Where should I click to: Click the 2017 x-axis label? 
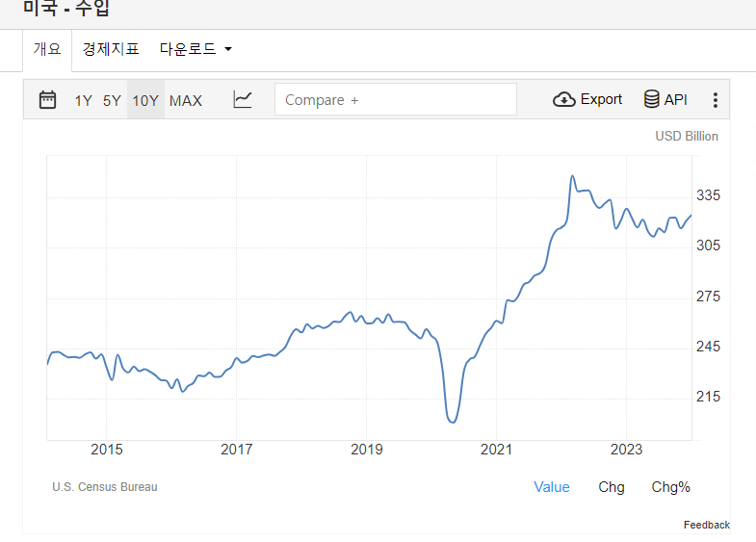pyautogui.click(x=236, y=450)
